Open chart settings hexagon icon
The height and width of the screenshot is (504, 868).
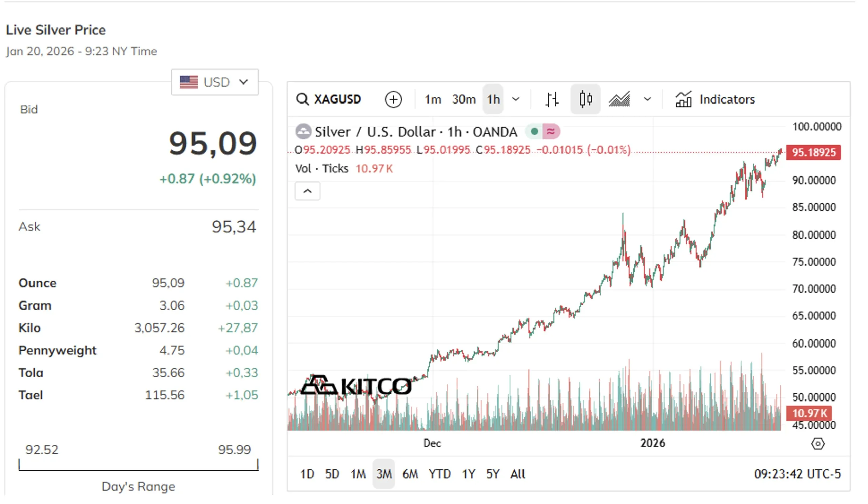pos(817,444)
